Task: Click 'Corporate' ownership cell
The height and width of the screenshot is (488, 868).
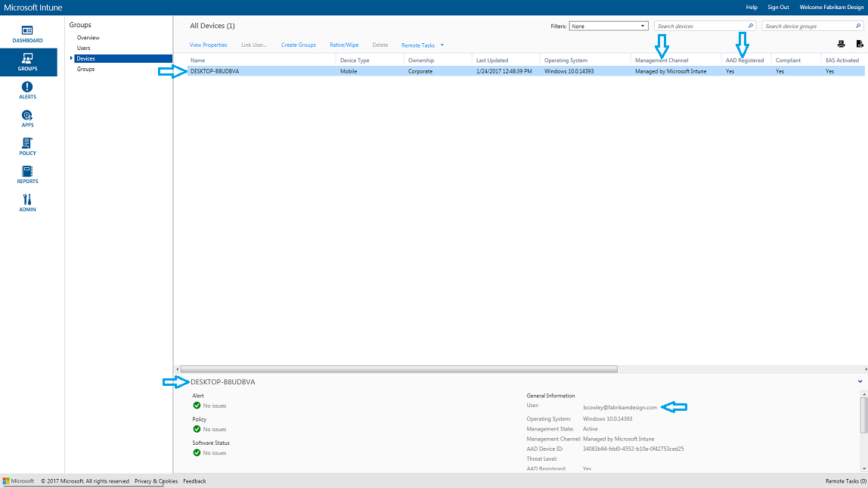Action: (420, 71)
